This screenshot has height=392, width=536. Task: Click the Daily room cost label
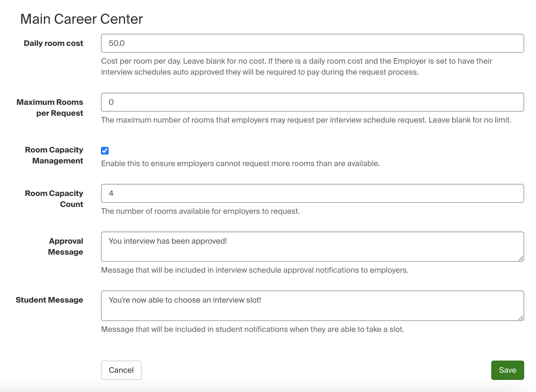pos(53,43)
